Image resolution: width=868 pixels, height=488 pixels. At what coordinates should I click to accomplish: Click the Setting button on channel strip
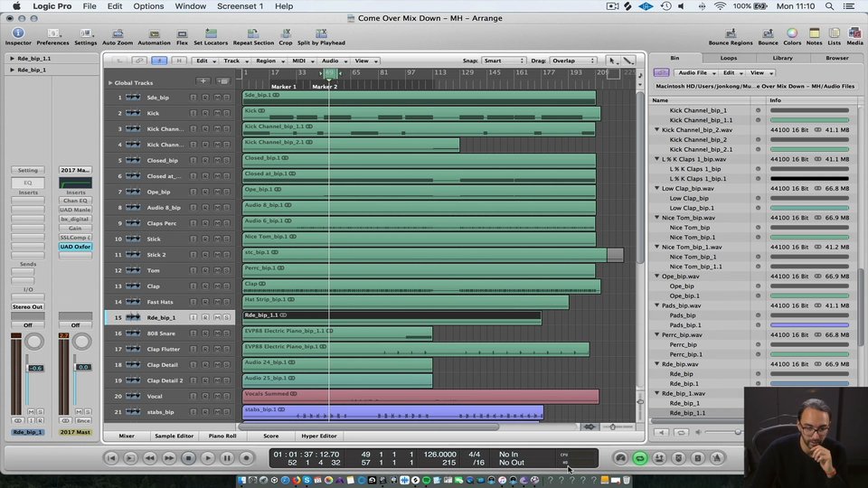click(28, 171)
